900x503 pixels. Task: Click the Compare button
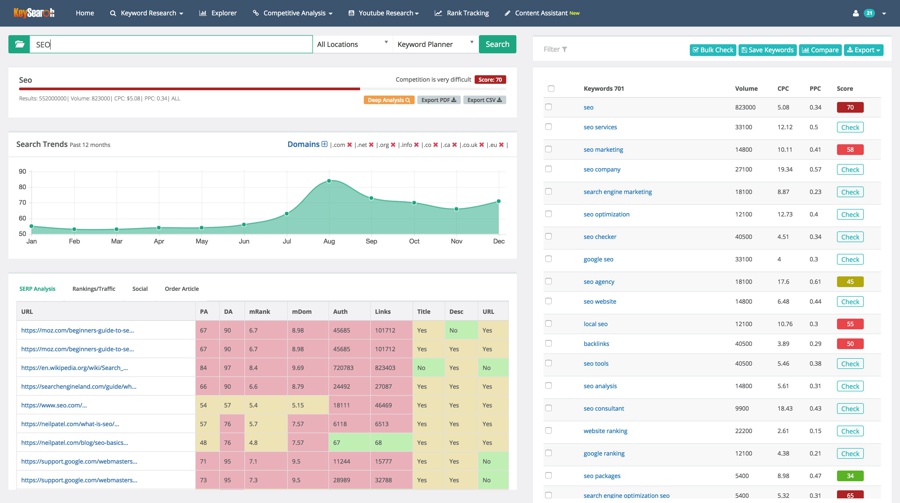click(x=820, y=50)
